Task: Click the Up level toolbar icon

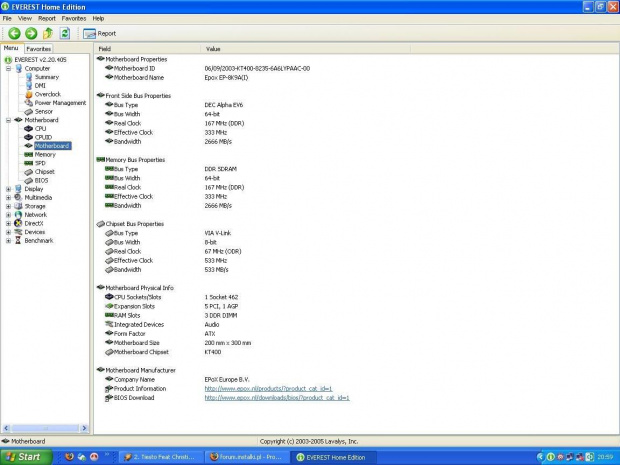Action: pyautogui.click(x=47, y=33)
